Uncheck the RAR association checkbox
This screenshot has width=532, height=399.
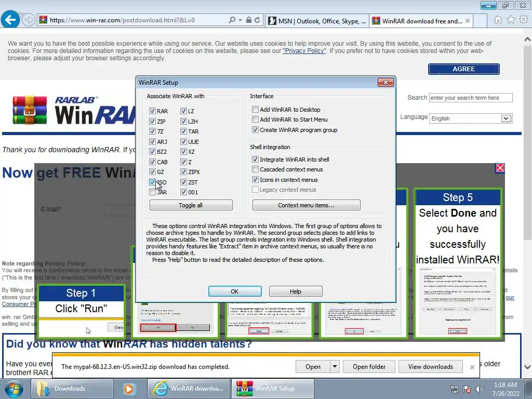coord(152,111)
